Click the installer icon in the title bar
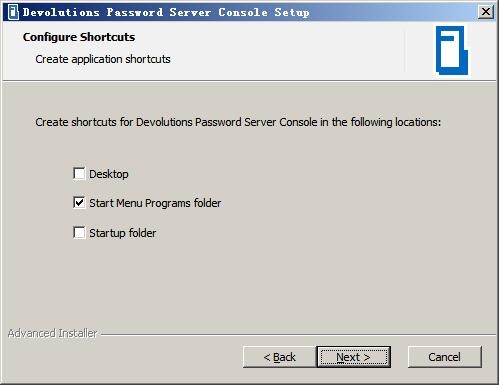 [13, 12]
